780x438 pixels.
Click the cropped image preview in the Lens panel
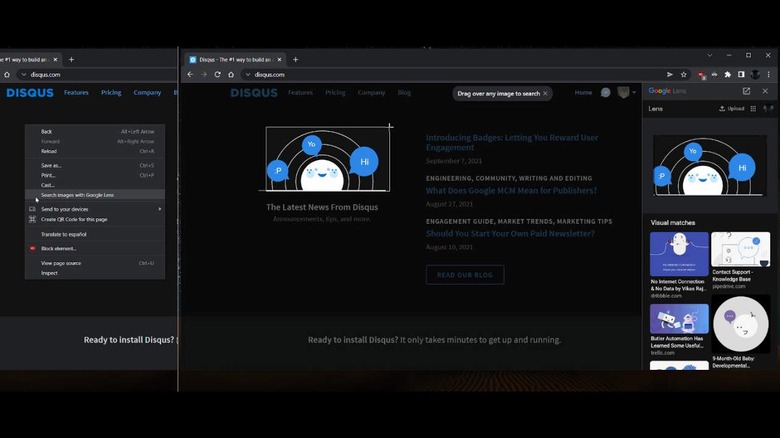tap(710, 166)
